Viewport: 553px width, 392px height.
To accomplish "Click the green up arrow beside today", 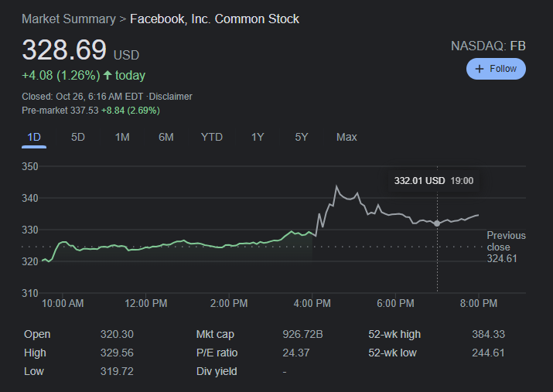I will pyautogui.click(x=108, y=75).
